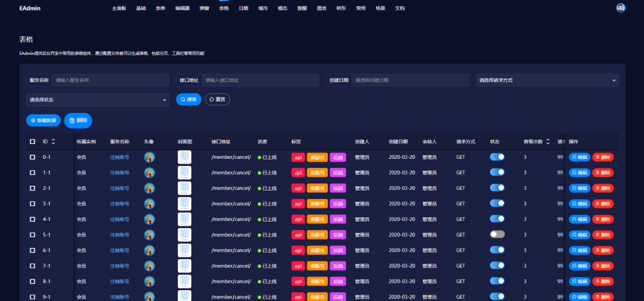Focus the 服务名称 input field
The image size is (644, 301).
[x=110, y=80]
